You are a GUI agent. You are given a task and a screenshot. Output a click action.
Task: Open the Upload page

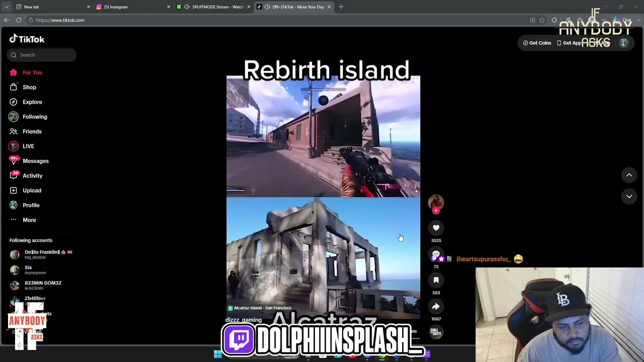32,191
